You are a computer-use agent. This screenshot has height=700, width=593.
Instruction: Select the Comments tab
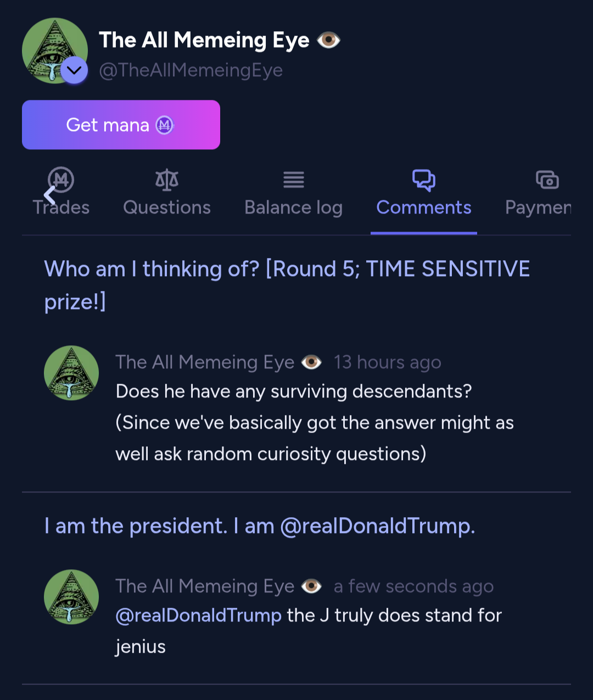423,207
